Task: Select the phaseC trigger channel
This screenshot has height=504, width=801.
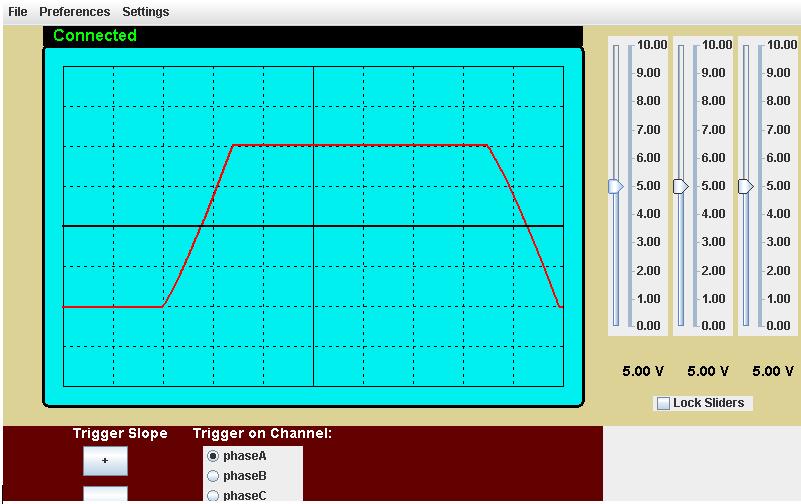Action: click(x=213, y=495)
